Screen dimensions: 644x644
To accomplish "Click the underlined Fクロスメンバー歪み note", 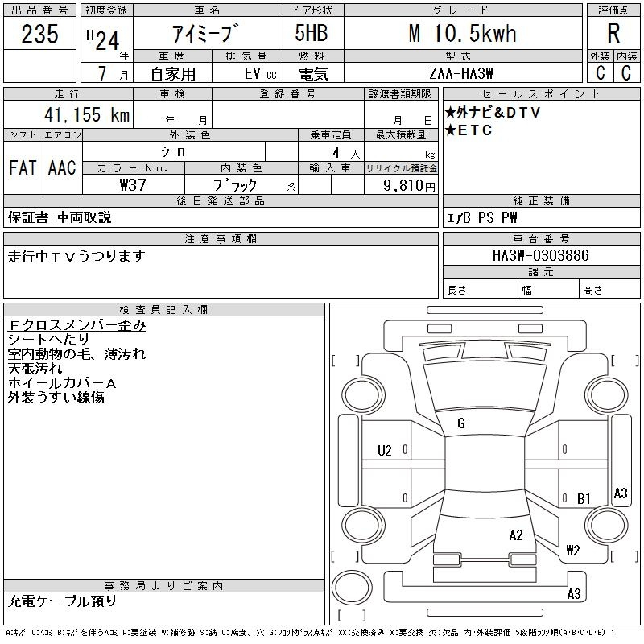I will pyautogui.click(x=77, y=326).
